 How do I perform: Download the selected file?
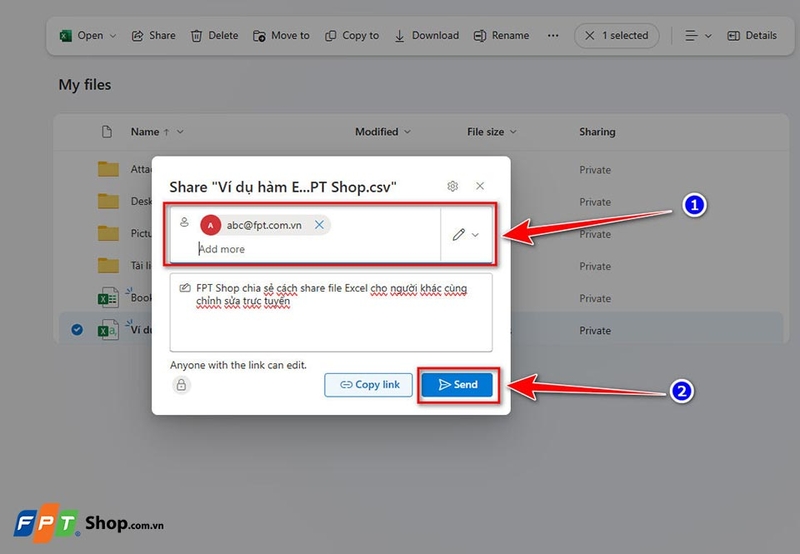(427, 36)
